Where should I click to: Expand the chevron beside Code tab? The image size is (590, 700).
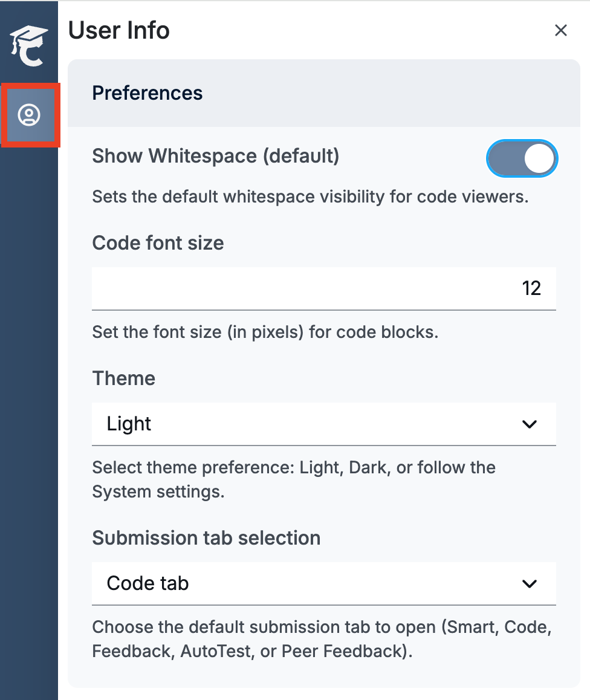point(530,584)
